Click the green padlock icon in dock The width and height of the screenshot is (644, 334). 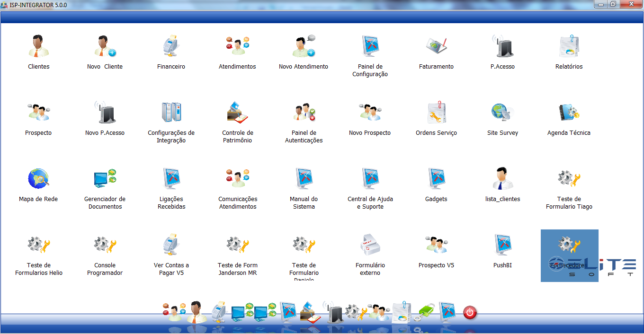point(426,312)
